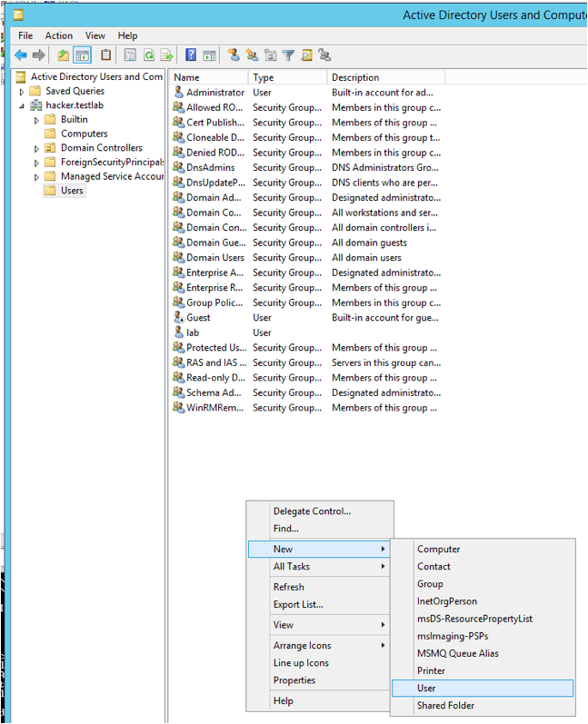Select New > Group submenu entry

483,583
